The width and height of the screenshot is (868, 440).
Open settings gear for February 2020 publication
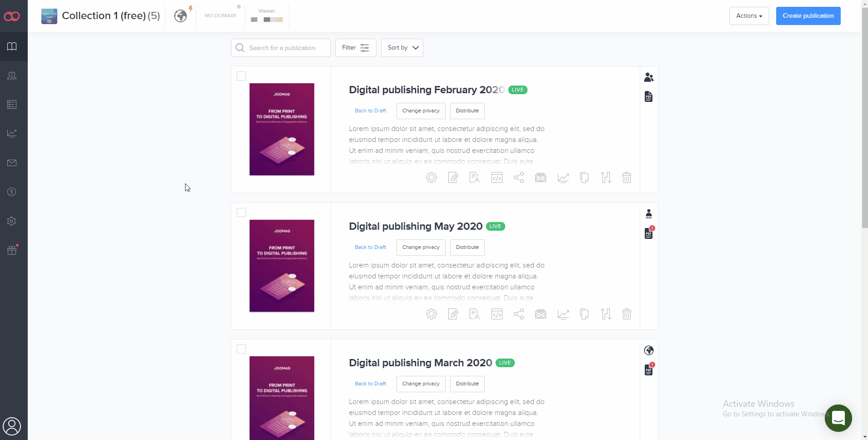click(431, 177)
